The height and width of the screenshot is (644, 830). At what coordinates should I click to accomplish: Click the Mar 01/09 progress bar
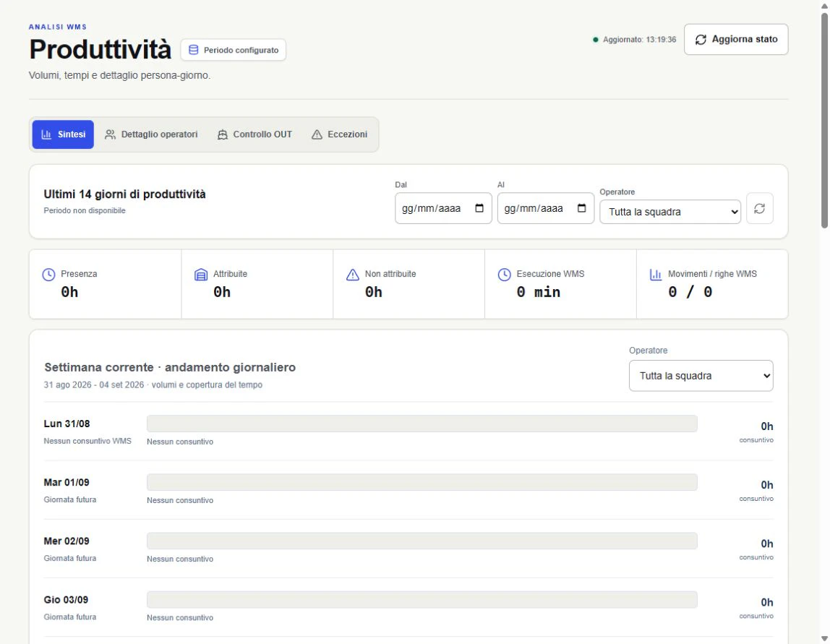pos(422,483)
